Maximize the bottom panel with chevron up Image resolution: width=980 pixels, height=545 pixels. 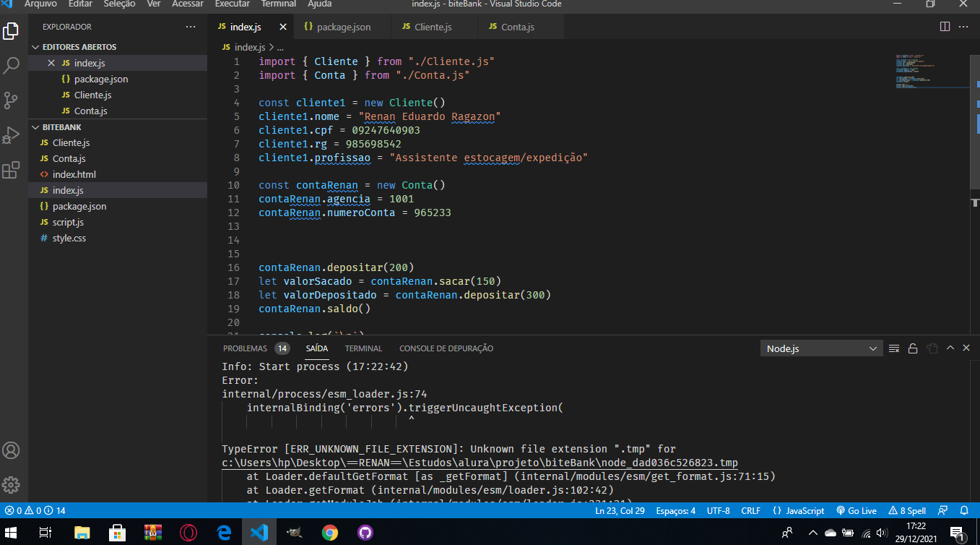(x=950, y=348)
